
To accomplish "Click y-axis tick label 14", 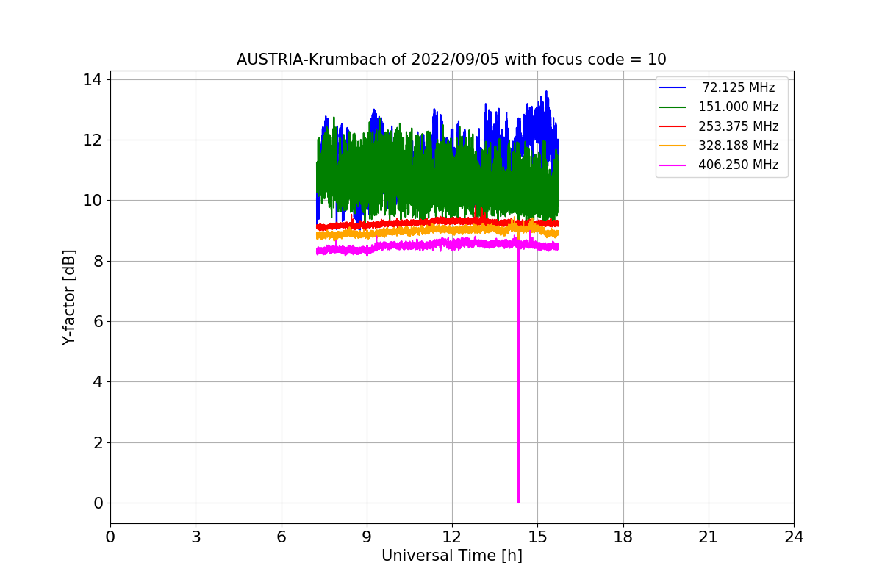I will [x=94, y=79].
